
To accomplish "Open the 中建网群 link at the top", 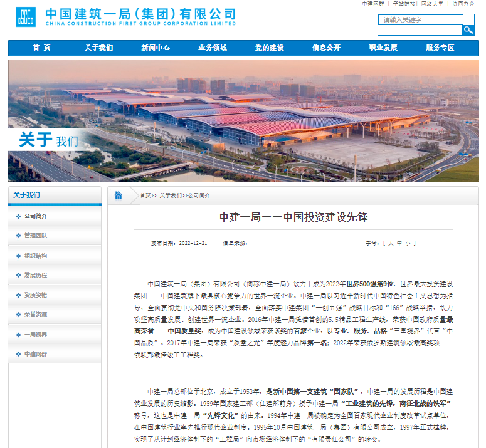I will (x=373, y=4).
